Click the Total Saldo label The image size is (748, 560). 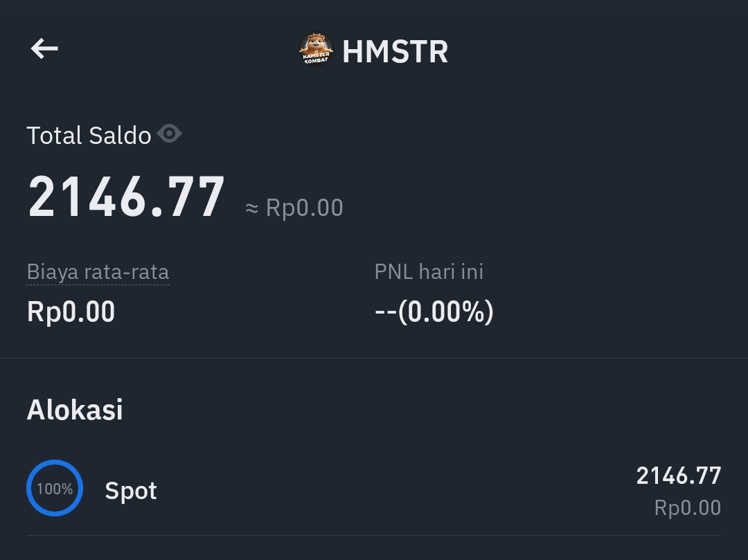pos(89,135)
